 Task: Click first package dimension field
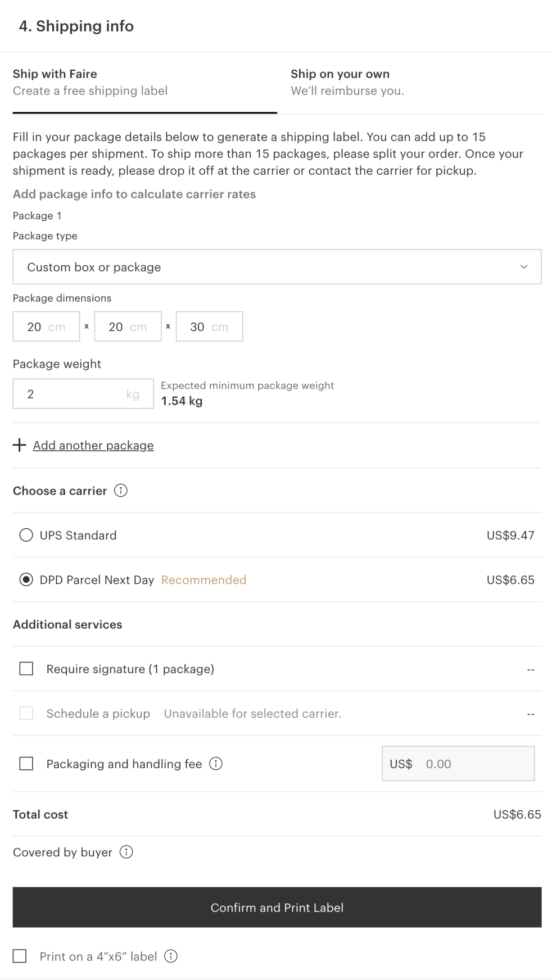(46, 326)
